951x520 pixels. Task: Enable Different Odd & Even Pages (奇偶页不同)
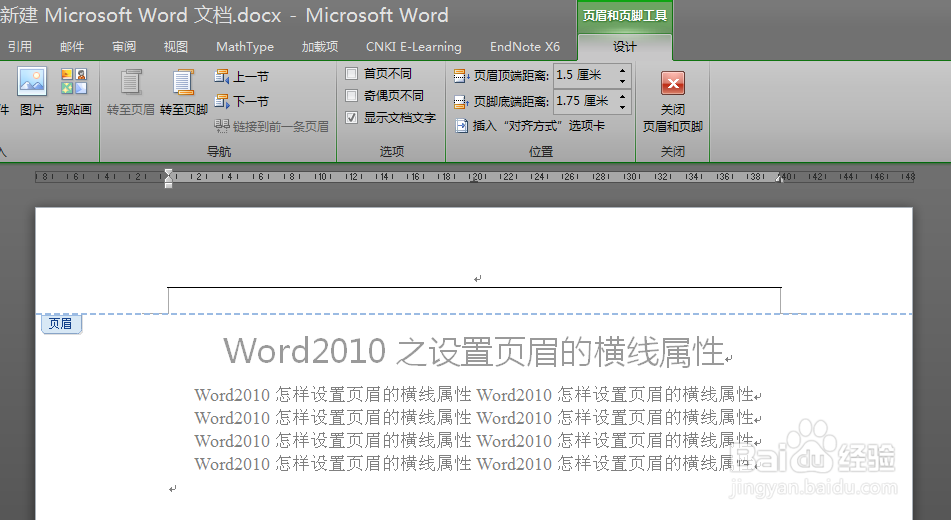(351, 95)
